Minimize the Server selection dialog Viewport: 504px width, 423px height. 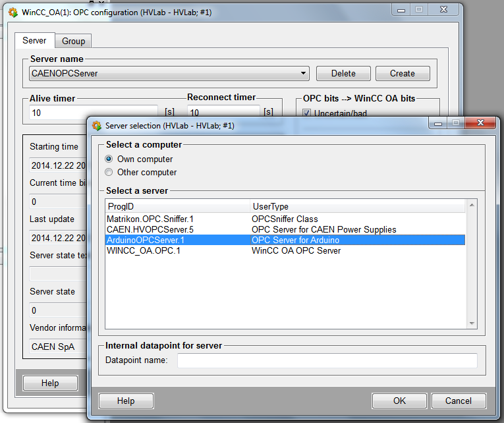(437, 123)
